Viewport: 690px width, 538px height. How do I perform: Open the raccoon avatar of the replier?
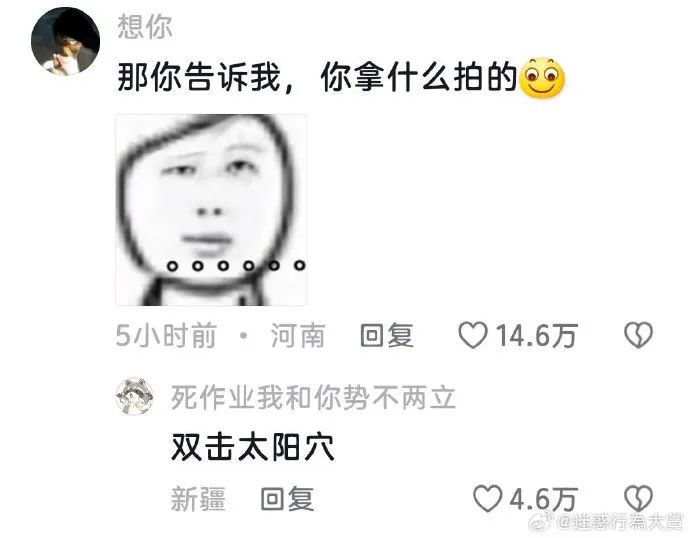point(135,396)
